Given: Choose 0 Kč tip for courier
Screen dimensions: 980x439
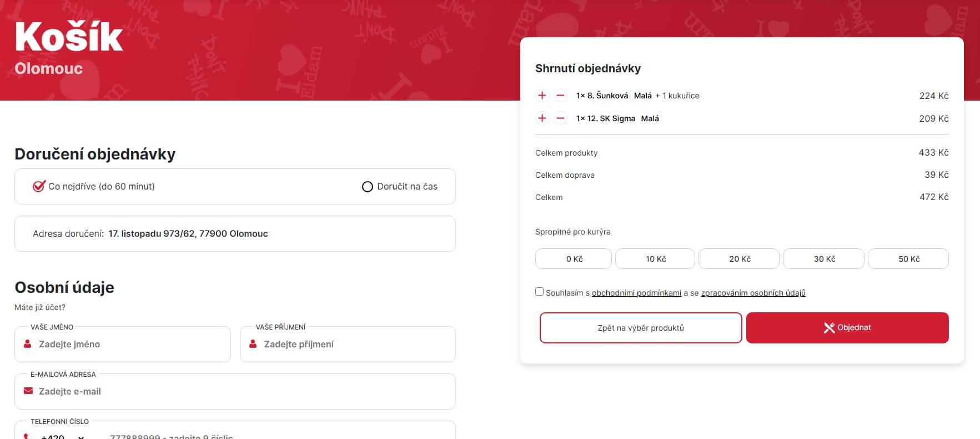Looking at the screenshot, I should pos(574,259).
